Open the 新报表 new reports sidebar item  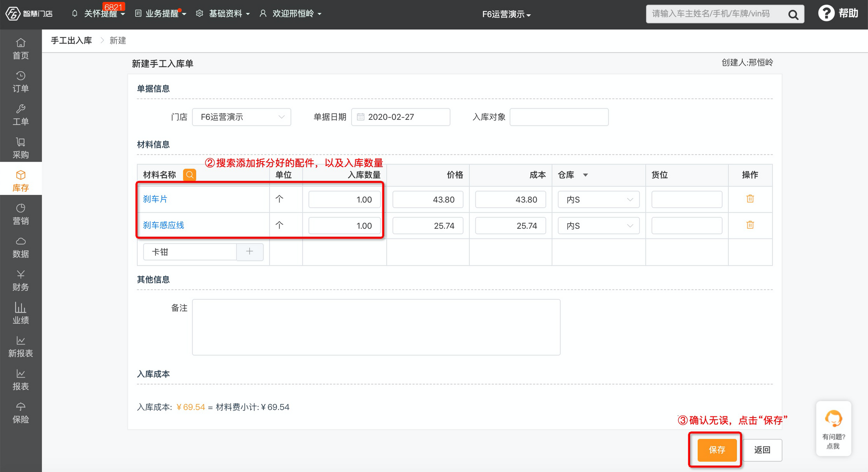pyautogui.click(x=21, y=347)
